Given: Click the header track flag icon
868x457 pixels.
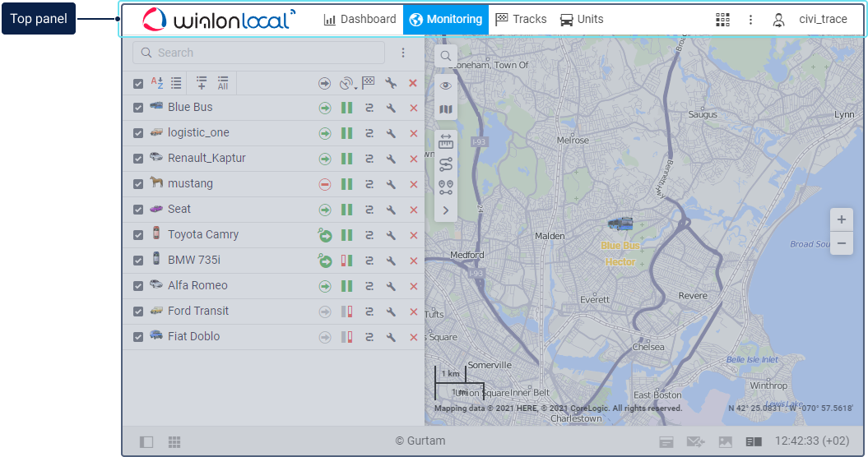Looking at the screenshot, I should (368, 83).
